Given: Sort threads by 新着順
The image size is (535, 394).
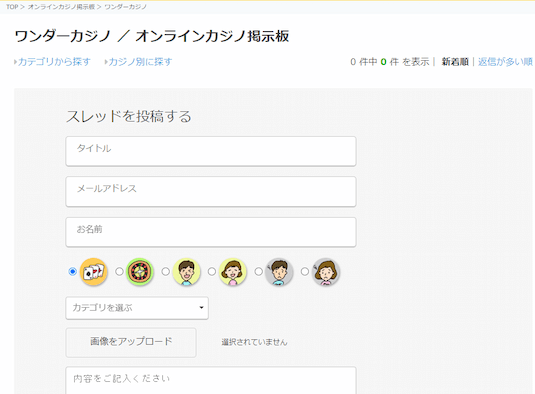Looking at the screenshot, I should (455, 62).
